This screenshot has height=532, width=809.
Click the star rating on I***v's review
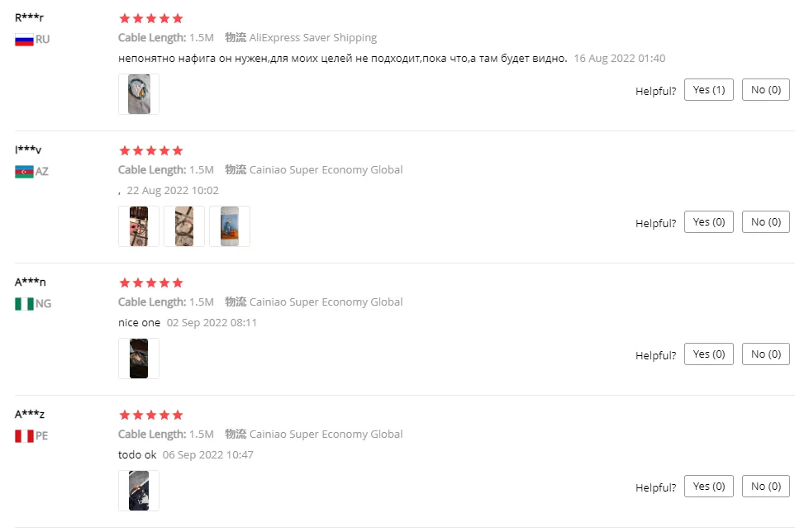coord(151,150)
